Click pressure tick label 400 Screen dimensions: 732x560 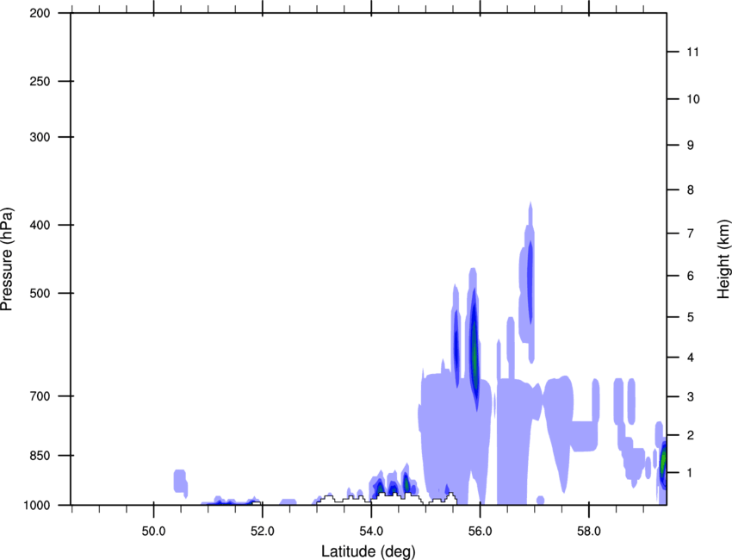point(40,225)
